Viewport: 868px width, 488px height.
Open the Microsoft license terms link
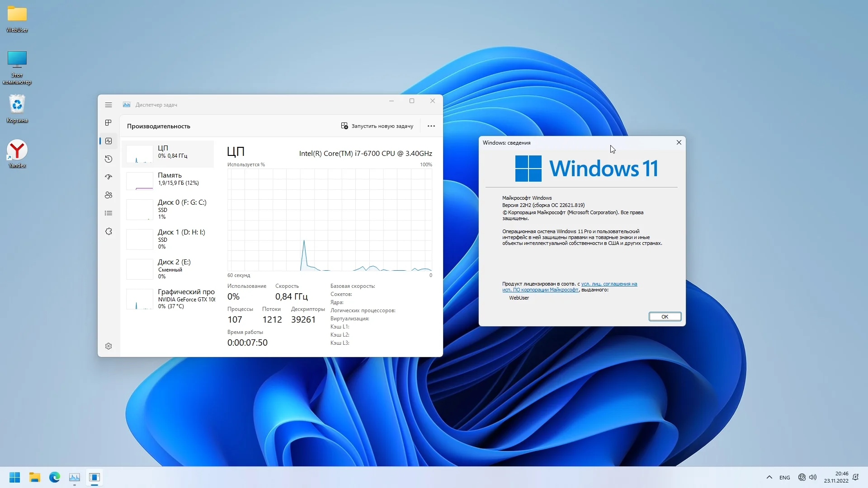click(609, 284)
